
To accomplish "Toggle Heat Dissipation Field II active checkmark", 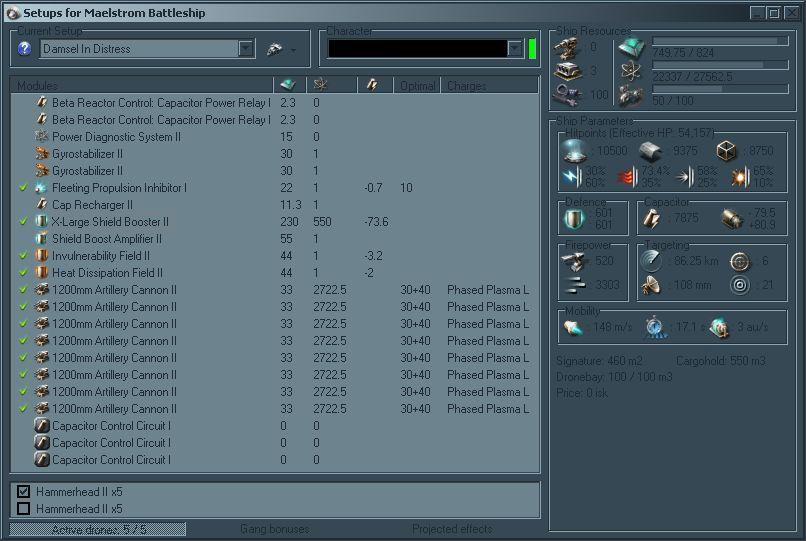I will (x=23, y=273).
